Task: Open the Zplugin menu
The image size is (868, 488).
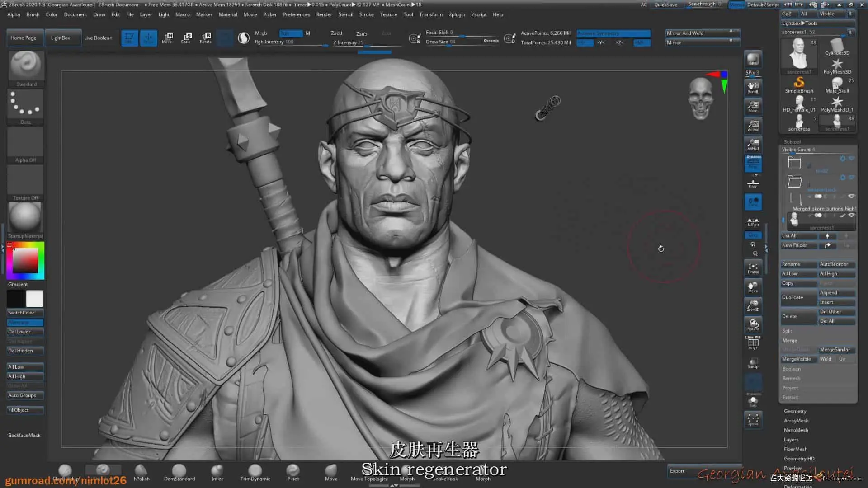Action: point(457,14)
